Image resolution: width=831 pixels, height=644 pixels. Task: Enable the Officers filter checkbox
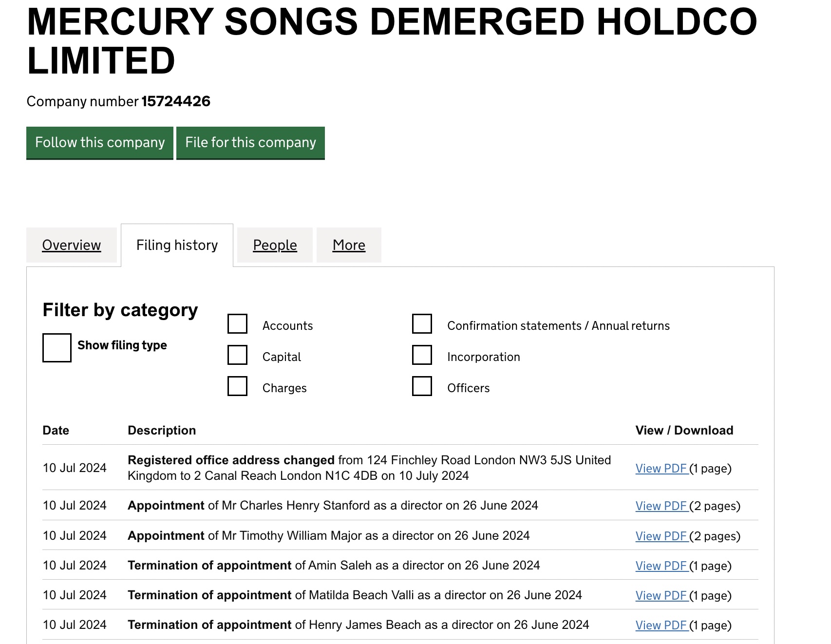422,386
